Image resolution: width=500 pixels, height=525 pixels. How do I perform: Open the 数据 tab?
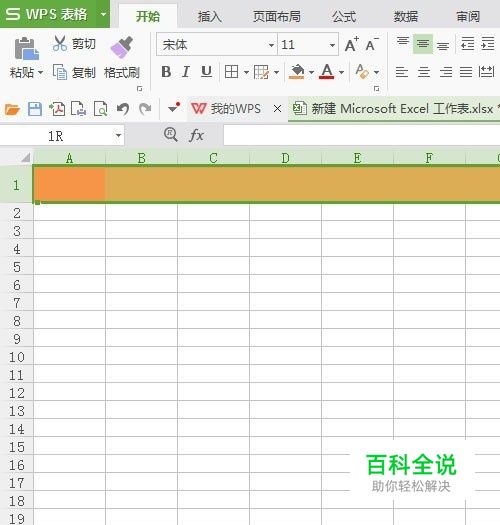pyautogui.click(x=406, y=16)
